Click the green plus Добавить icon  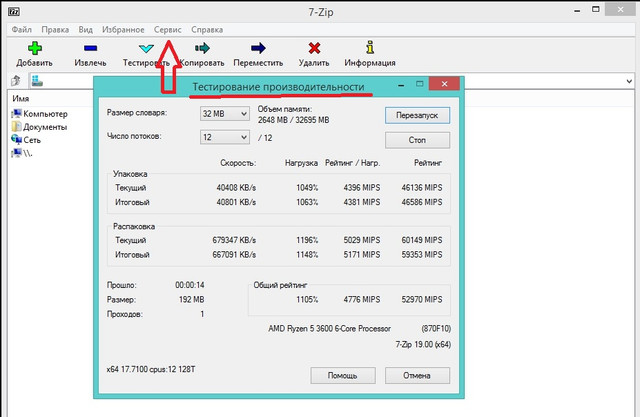pyautogui.click(x=35, y=48)
